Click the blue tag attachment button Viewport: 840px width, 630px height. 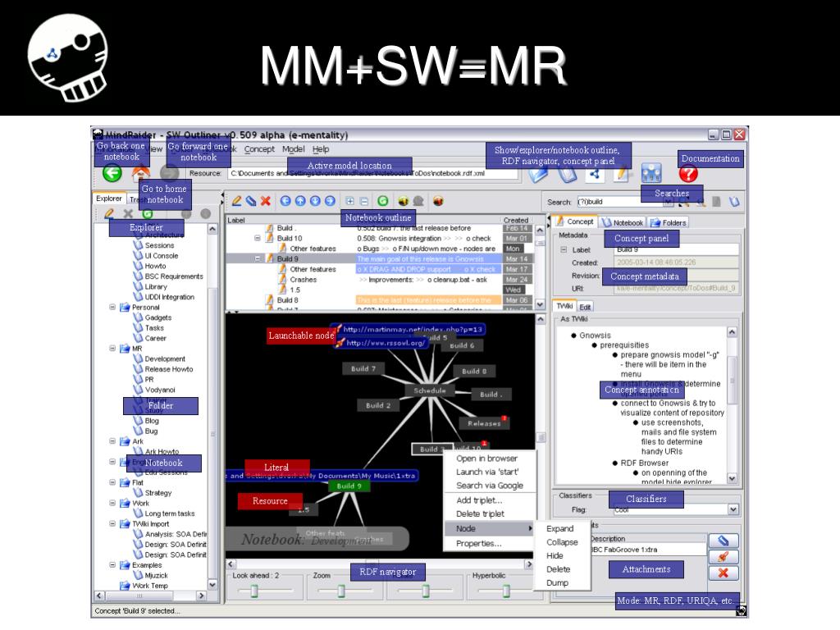coord(724,541)
